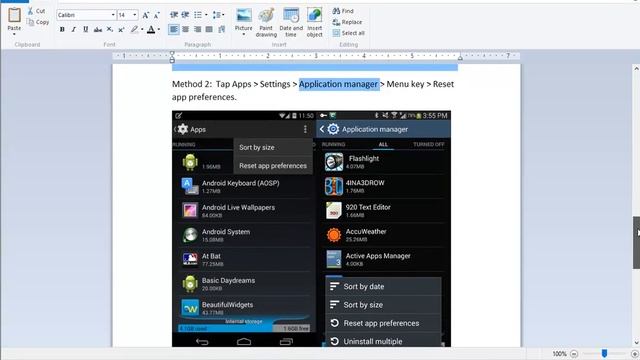Image resolution: width=640 pixels, height=360 pixels.
Task: Toggle italic formatting
Action: click(x=73, y=29)
